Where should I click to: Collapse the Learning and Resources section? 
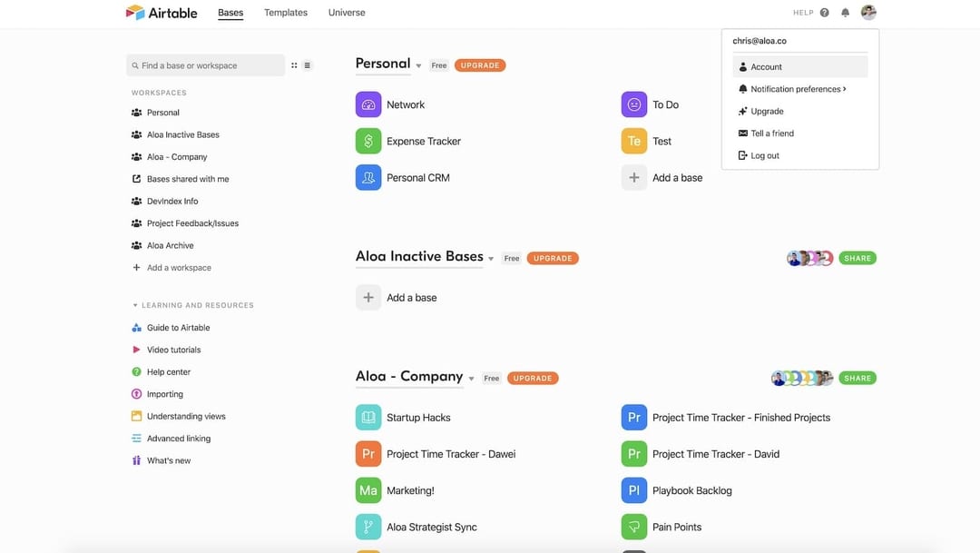click(134, 304)
